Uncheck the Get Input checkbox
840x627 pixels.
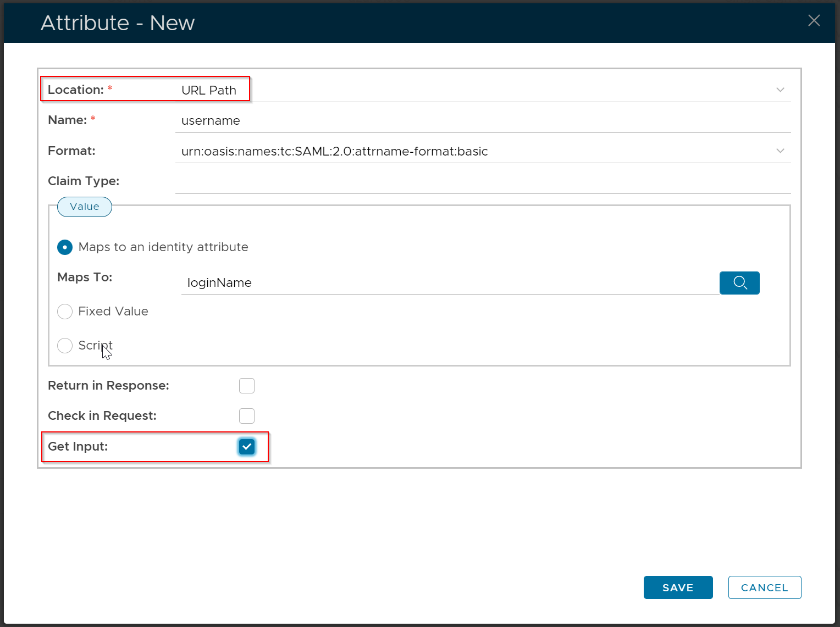click(x=247, y=447)
